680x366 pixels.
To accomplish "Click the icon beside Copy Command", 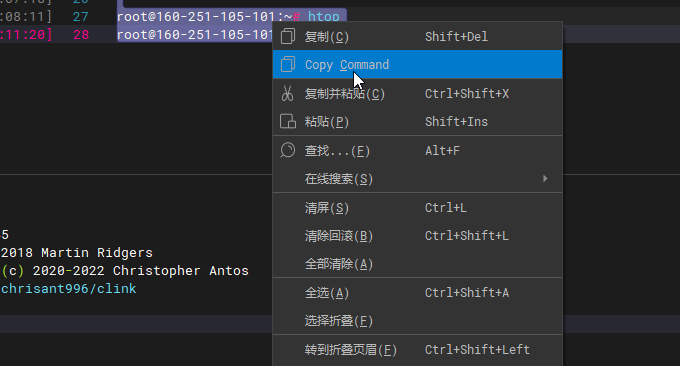I will (288, 64).
